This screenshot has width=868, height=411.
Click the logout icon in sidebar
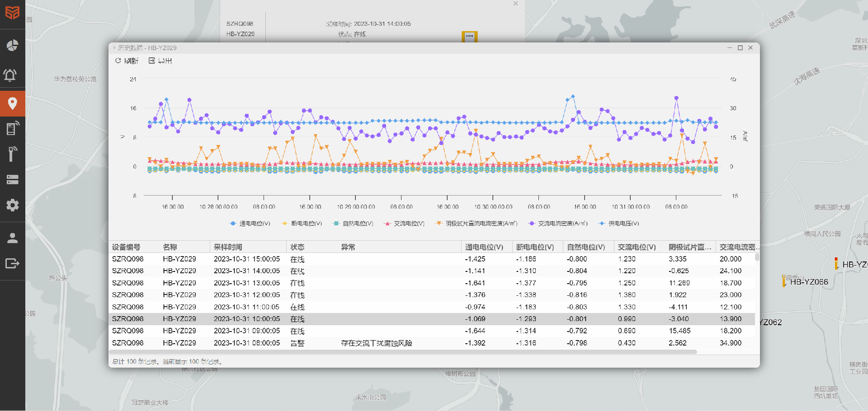(x=12, y=263)
